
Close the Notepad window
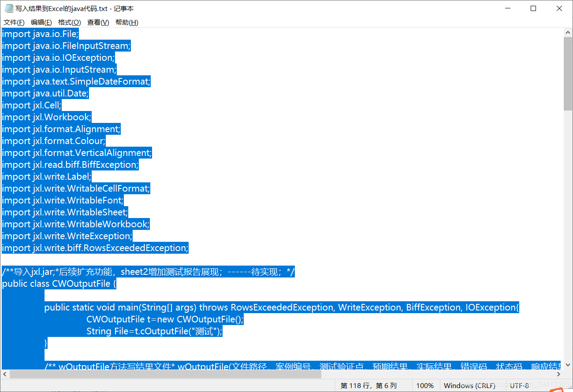(559, 8)
